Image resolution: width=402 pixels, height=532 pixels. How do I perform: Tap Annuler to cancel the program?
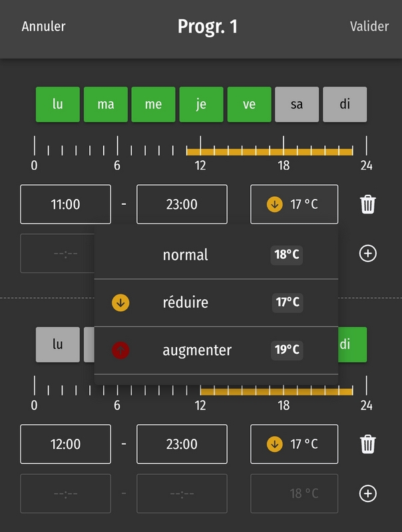[x=44, y=27]
